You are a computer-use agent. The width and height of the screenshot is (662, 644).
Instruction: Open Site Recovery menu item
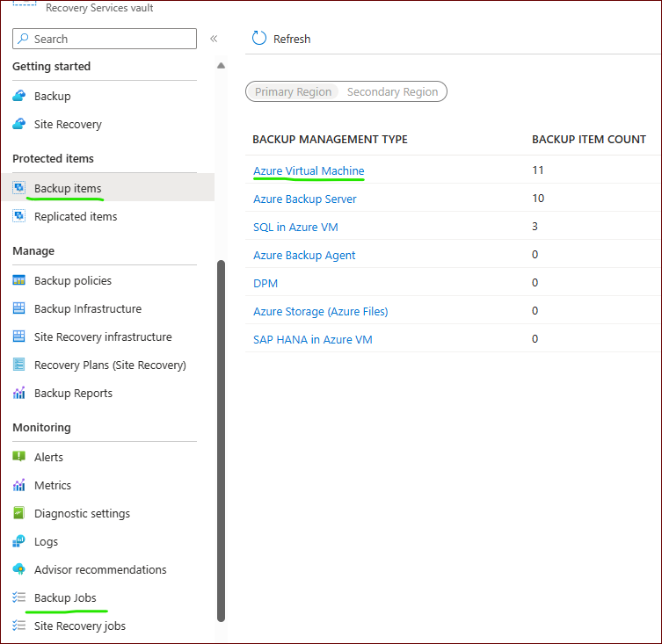click(x=68, y=125)
